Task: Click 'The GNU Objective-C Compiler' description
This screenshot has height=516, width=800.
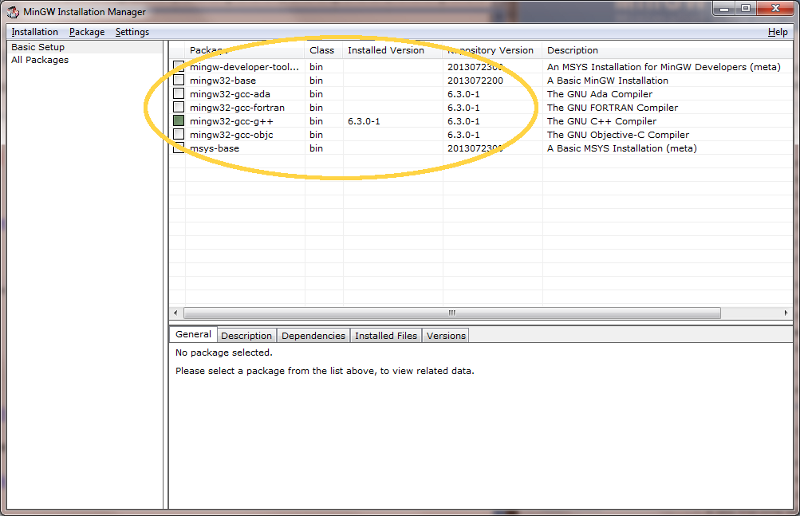Action: coord(618,135)
